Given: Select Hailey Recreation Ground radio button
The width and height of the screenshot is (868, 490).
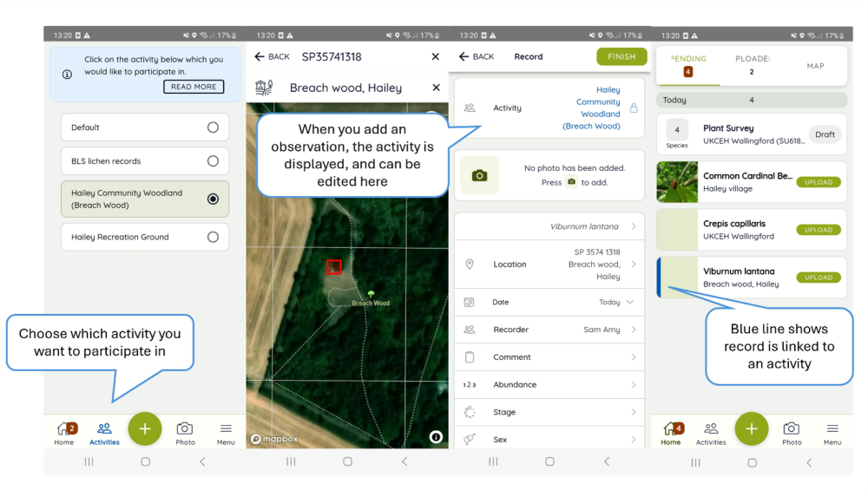Looking at the screenshot, I should [x=213, y=237].
